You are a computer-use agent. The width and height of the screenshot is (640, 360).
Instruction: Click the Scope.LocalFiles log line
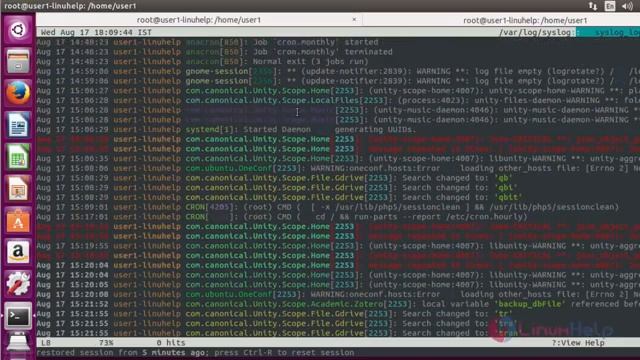pyautogui.click(x=338, y=100)
